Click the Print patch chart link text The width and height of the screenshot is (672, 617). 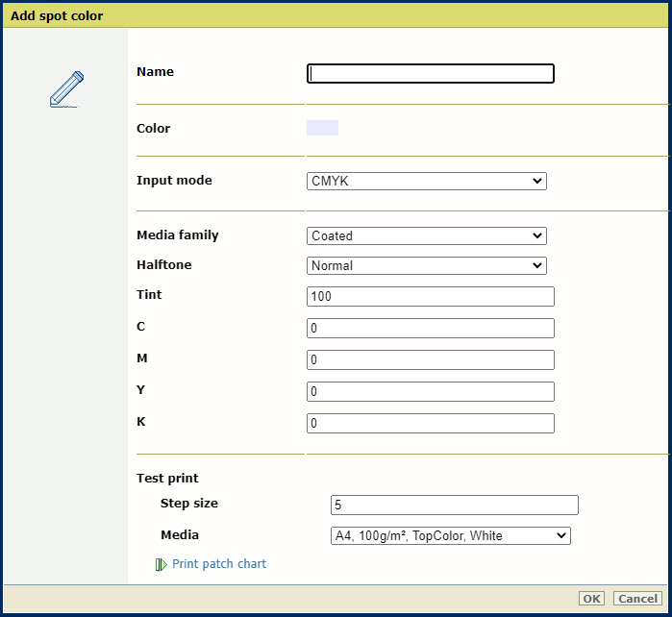219,564
